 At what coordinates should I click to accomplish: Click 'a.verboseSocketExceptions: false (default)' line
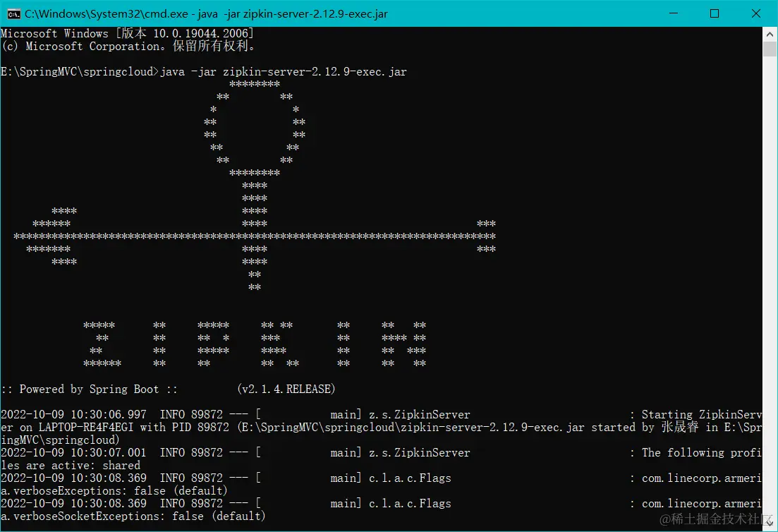pos(133,516)
